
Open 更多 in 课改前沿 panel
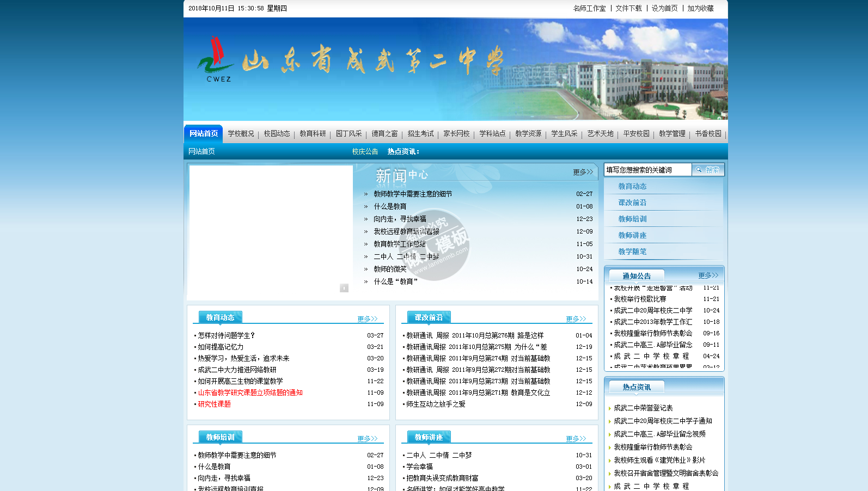pyautogui.click(x=576, y=319)
